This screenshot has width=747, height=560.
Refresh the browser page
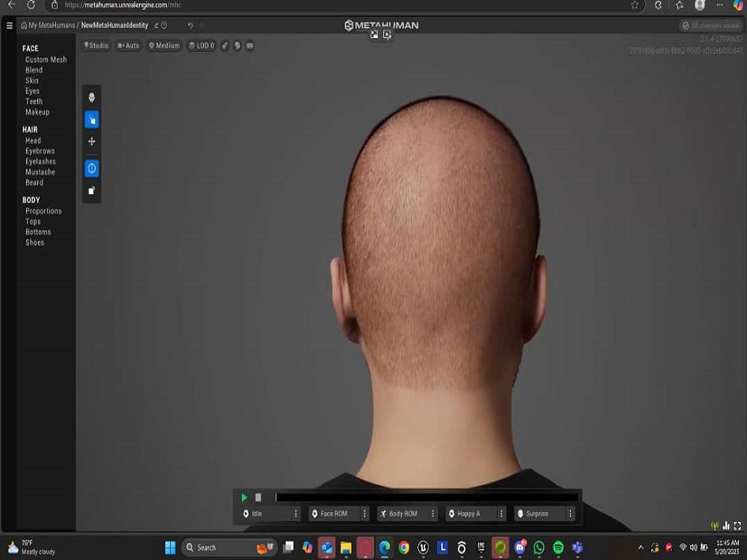(x=31, y=4)
